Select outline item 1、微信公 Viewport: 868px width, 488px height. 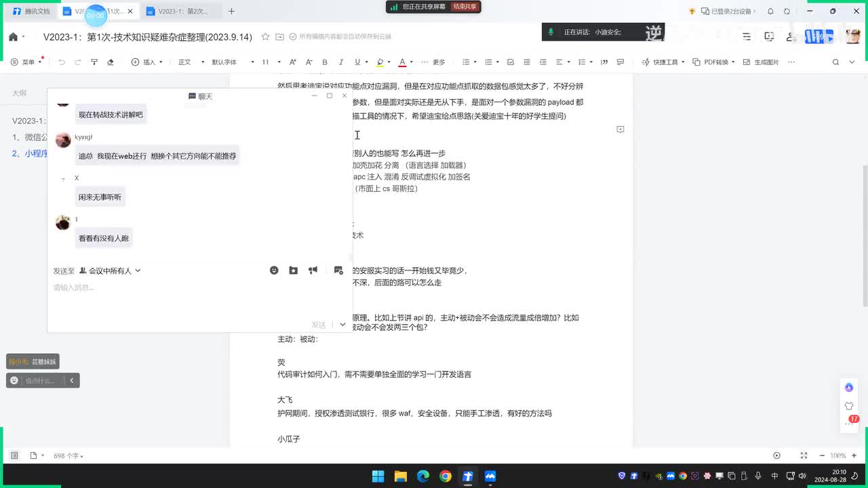[x=28, y=137]
